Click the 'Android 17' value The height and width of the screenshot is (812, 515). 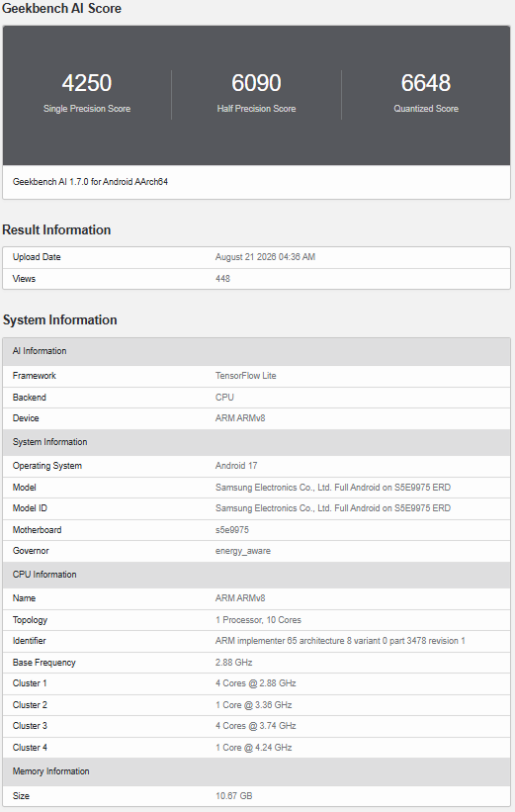[236, 466]
